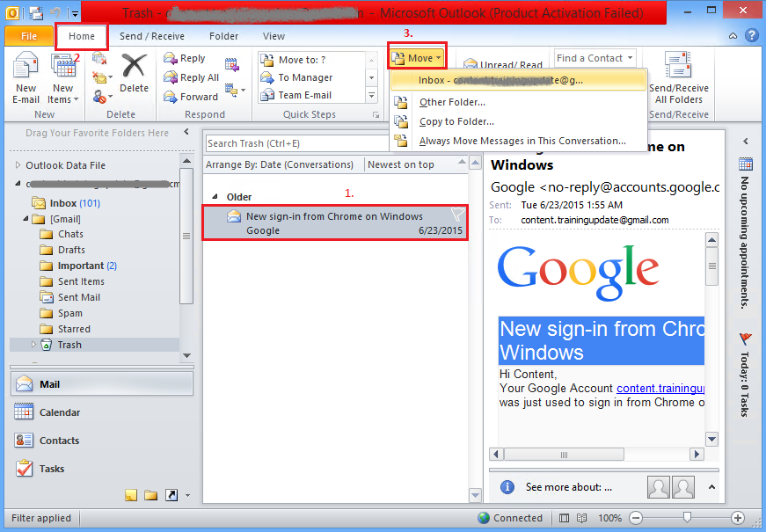The height and width of the screenshot is (532, 766).
Task: Open the File tab
Action: pyautogui.click(x=29, y=36)
